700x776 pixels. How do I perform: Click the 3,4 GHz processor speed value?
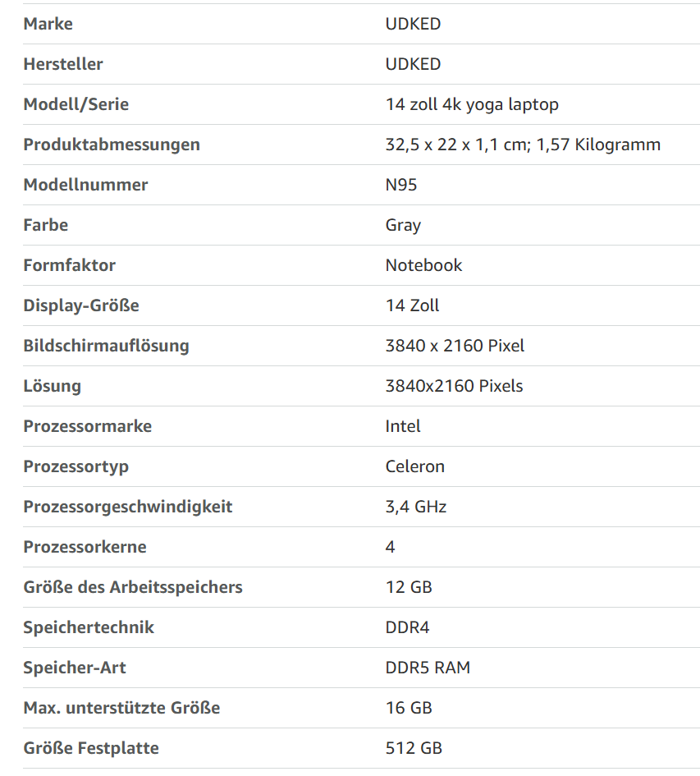[x=416, y=507]
